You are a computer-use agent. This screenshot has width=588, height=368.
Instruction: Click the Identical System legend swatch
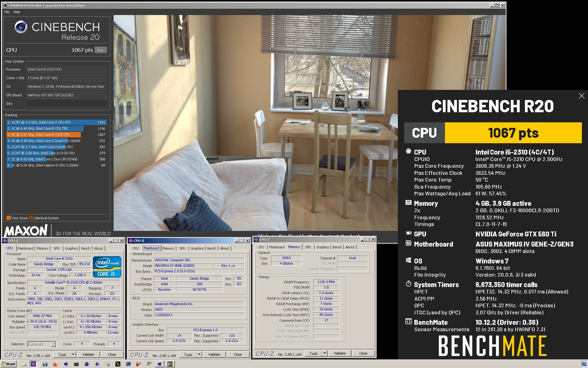[31, 218]
